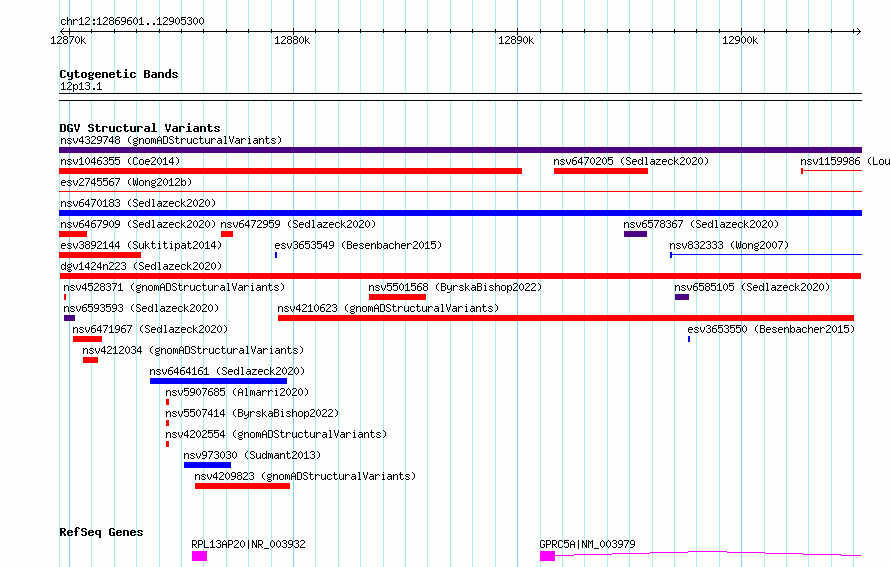Select small red bar under nsv6472959
The height and width of the screenshot is (567, 890).
(x=227, y=234)
